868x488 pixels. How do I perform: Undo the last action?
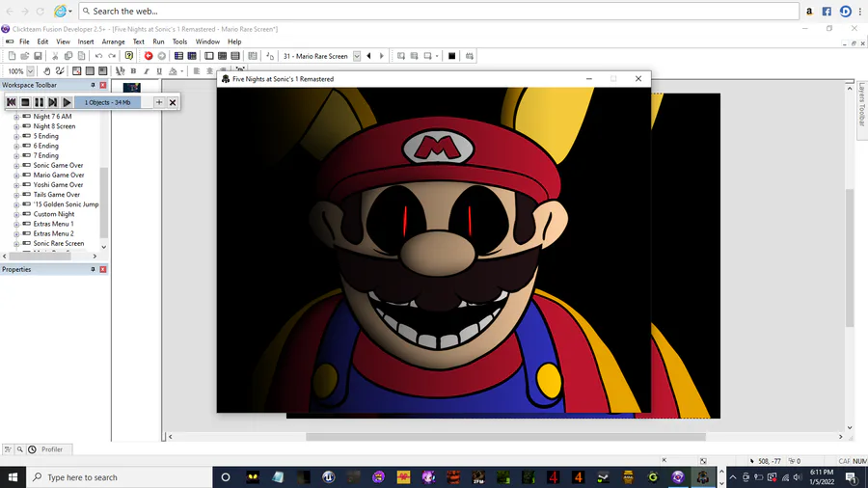(x=98, y=56)
